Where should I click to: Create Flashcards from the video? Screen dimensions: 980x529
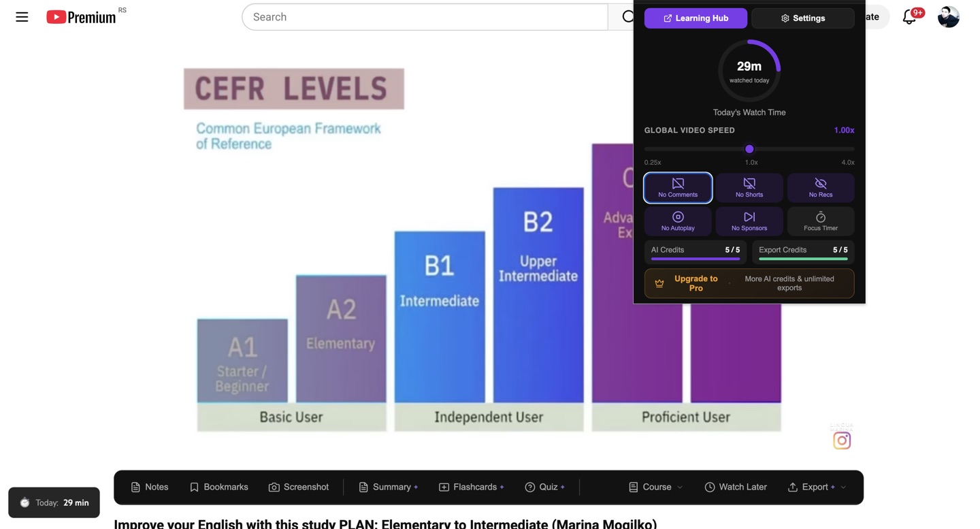coord(472,487)
